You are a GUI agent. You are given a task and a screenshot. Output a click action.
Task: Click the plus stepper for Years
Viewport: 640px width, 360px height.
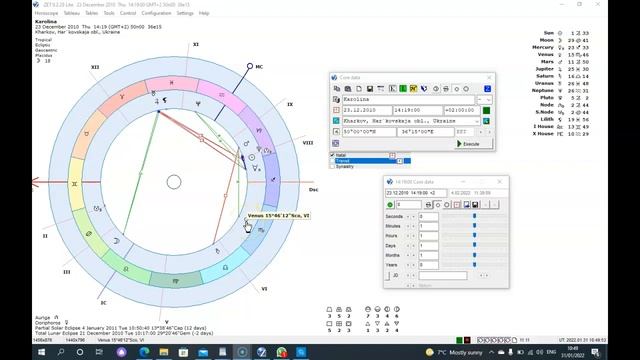coord(413,265)
